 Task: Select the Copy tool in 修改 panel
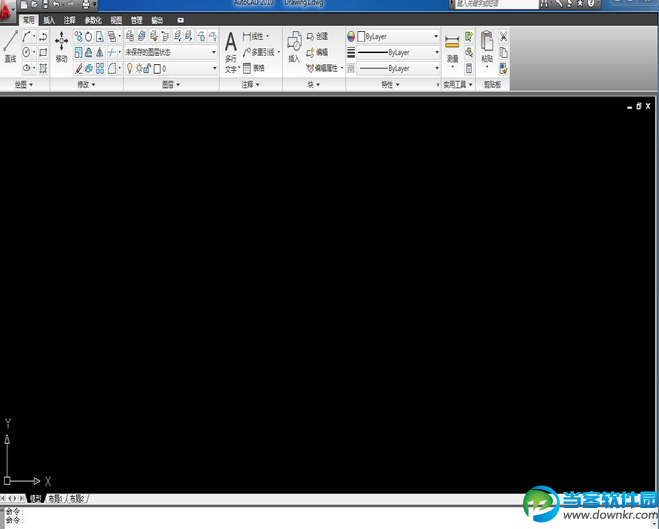coord(79,37)
